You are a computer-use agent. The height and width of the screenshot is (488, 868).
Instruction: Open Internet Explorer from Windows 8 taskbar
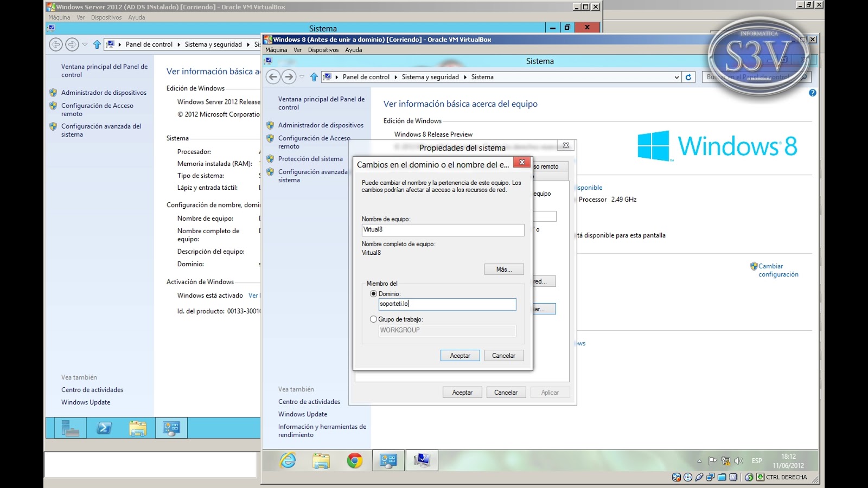[288, 460]
